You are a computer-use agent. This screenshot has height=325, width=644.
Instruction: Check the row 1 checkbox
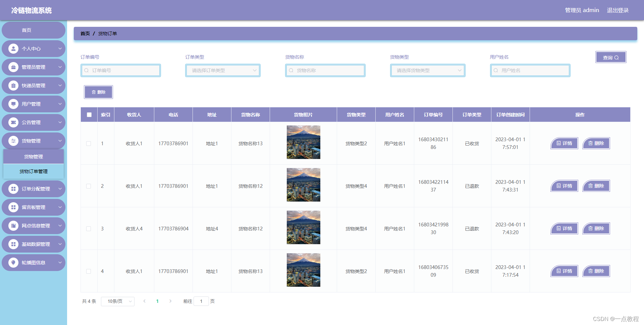pos(89,144)
